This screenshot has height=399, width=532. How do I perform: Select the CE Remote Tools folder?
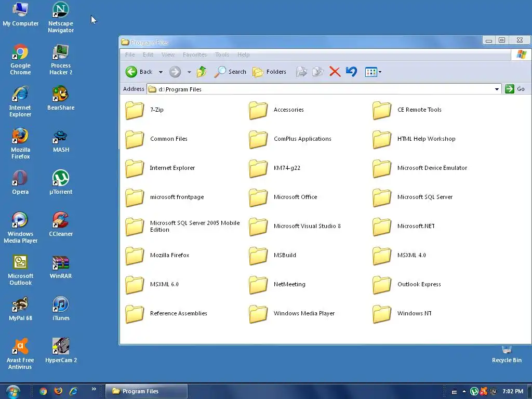pos(407,110)
